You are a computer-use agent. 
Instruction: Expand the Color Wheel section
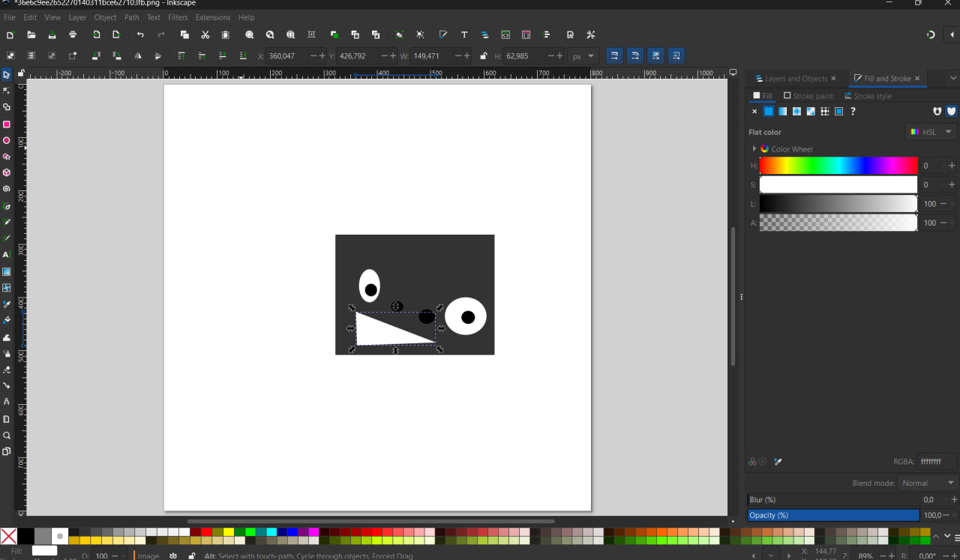[754, 149]
